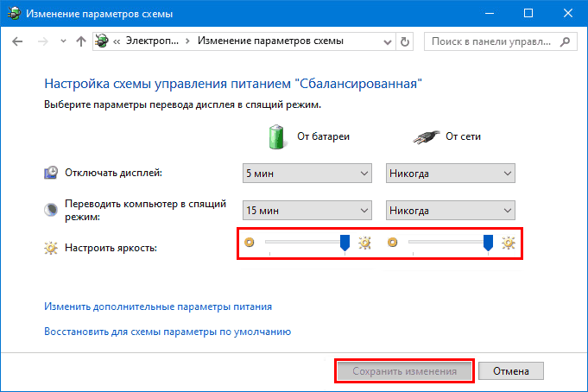Select Изменение параметров схемы breadcrumb
588x392 pixels.
click(x=270, y=41)
